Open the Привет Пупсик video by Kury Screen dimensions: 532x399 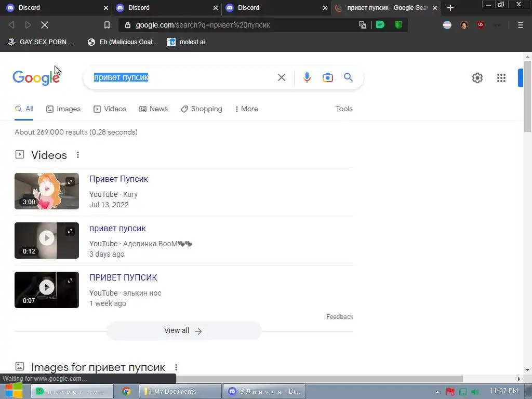119,179
